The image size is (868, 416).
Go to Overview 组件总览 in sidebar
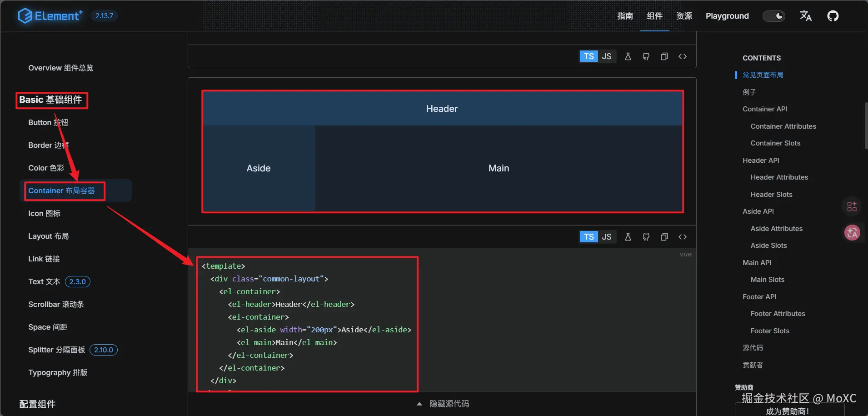[61, 68]
